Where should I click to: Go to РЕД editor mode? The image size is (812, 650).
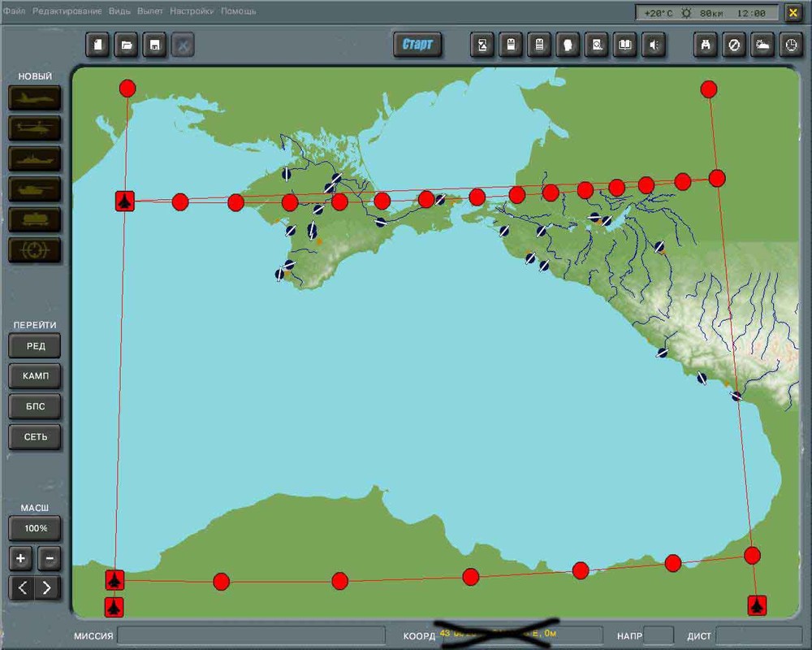35,346
